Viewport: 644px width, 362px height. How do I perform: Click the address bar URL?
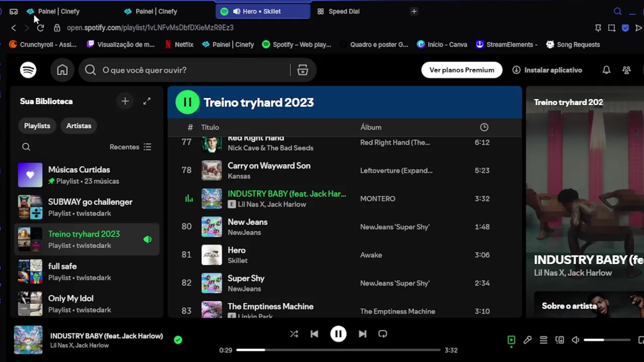tap(150, 28)
